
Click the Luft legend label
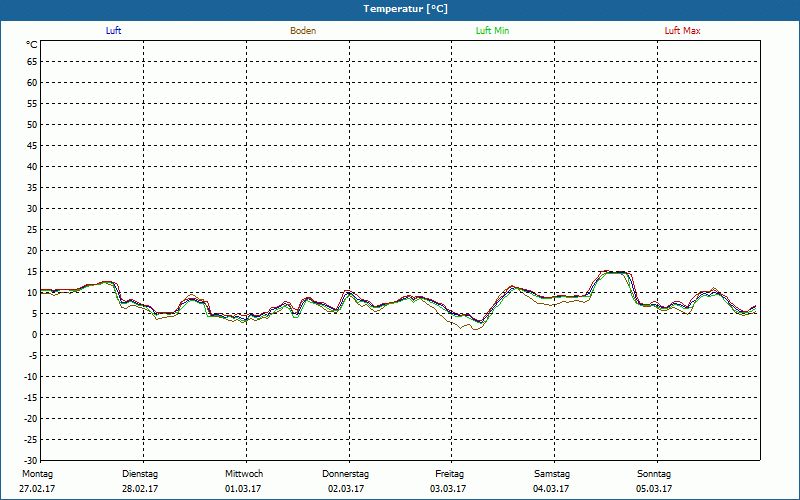(x=113, y=31)
